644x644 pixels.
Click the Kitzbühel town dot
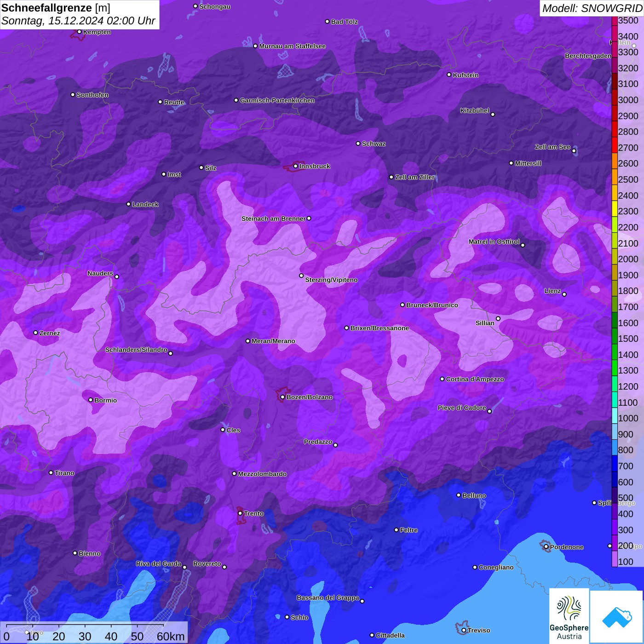click(493, 115)
